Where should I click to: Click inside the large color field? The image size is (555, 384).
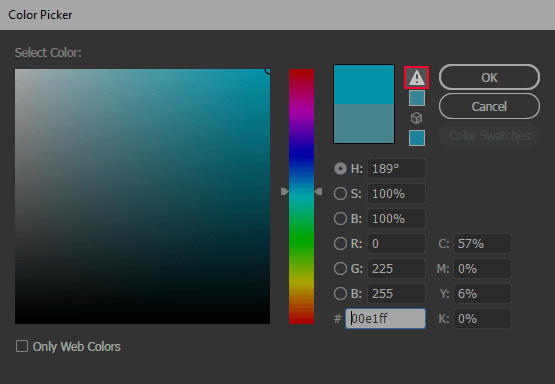(142, 196)
